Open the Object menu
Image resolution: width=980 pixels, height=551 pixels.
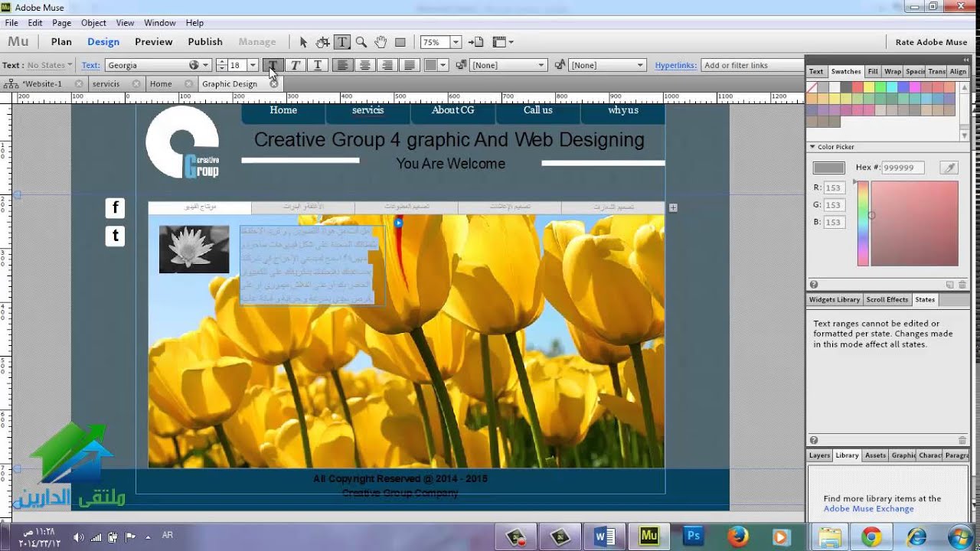(93, 23)
